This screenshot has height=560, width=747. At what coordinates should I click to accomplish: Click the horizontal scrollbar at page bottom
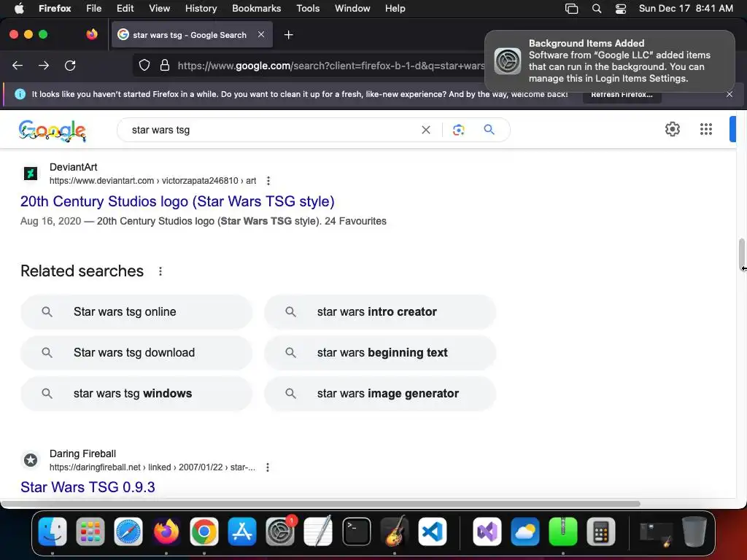(320, 504)
